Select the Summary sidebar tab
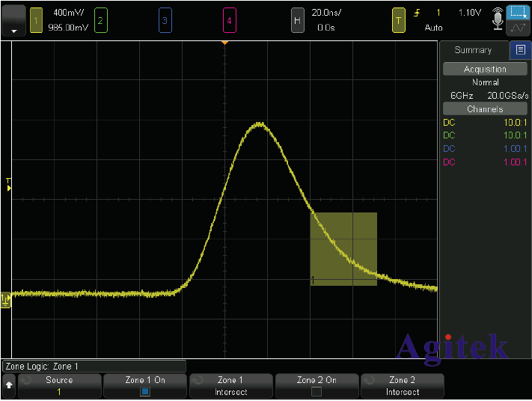 (474, 50)
